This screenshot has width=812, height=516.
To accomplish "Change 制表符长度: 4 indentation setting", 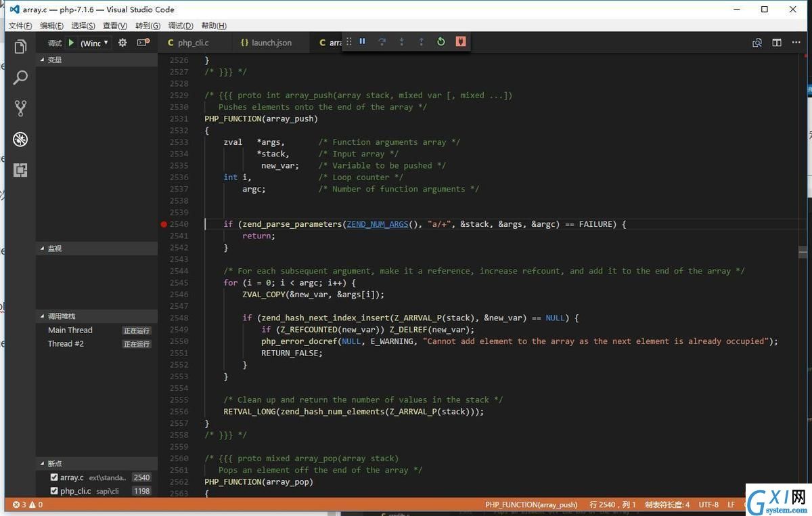I will 667,504.
